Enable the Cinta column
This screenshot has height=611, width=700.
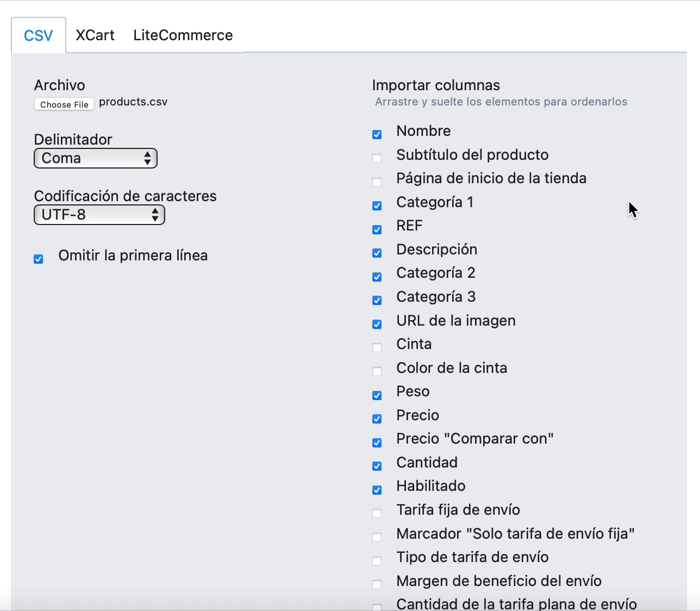point(377,347)
